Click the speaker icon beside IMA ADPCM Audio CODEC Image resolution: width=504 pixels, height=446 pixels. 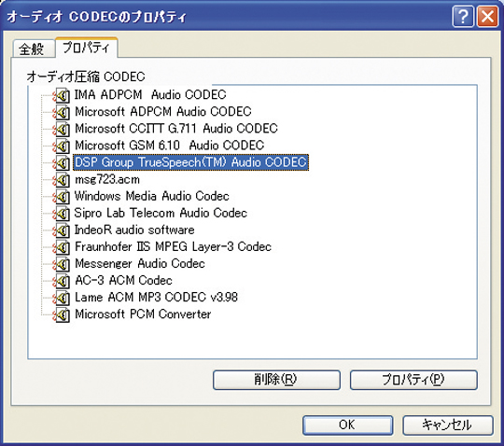pos(62,95)
